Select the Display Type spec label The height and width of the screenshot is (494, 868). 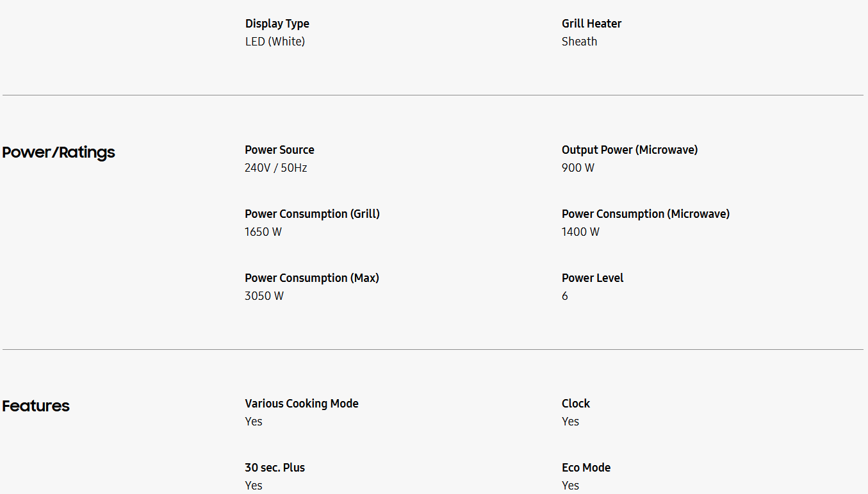[277, 24]
